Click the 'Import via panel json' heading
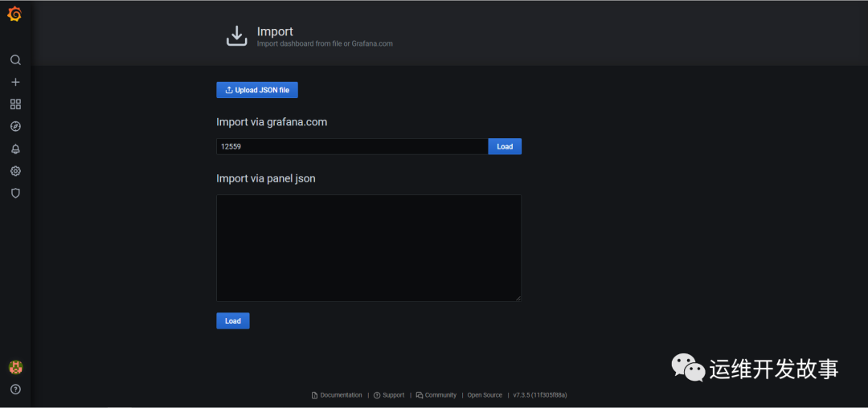Image resolution: width=868 pixels, height=408 pixels. (266, 178)
